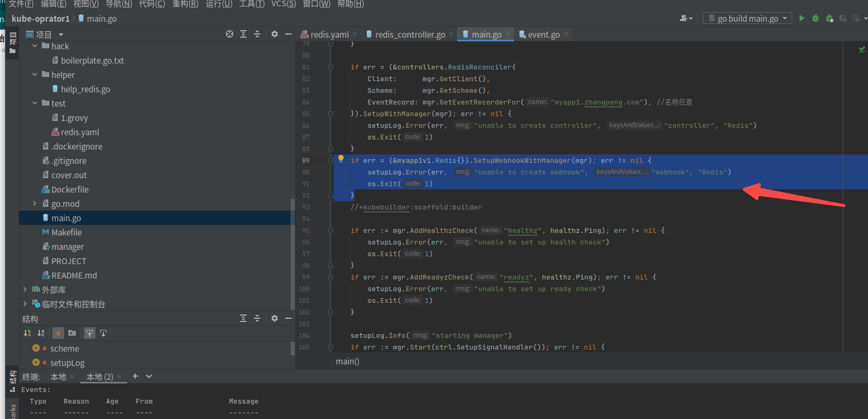The height and width of the screenshot is (419, 868).
Task: Toggle autoscroll to source in structure panel
Action: pos(90,333)
